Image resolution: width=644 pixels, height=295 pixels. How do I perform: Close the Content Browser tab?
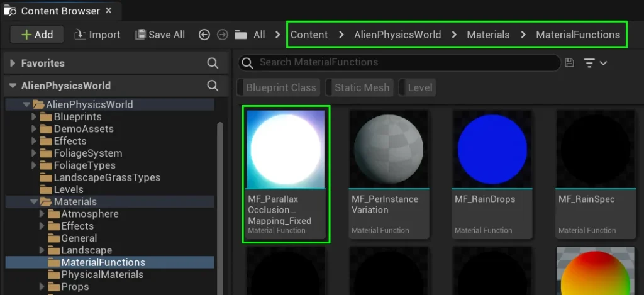tap(109, 11)
